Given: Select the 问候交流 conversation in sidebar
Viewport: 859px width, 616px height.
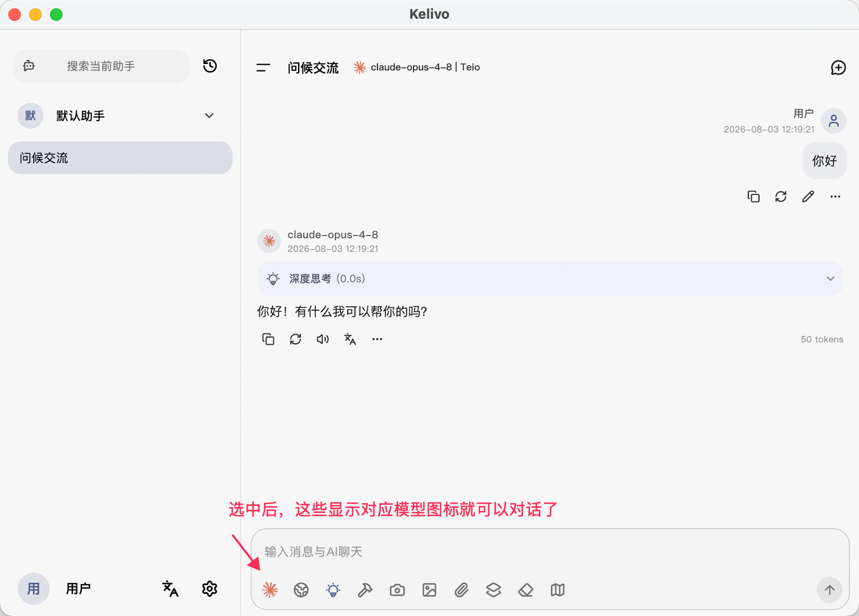Looking at the screenshot, I should tap(120, 158).
